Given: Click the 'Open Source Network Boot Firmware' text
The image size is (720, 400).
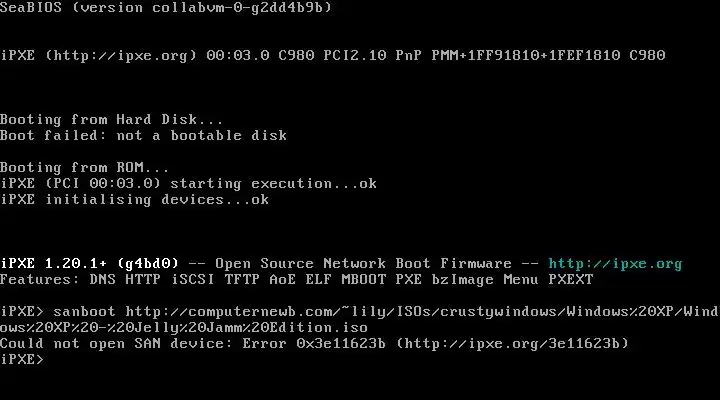Looking at the screenshot, I should pos(363,264).
